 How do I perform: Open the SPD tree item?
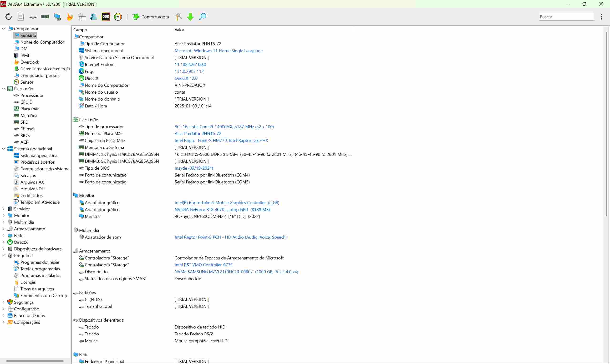(24, 122)
